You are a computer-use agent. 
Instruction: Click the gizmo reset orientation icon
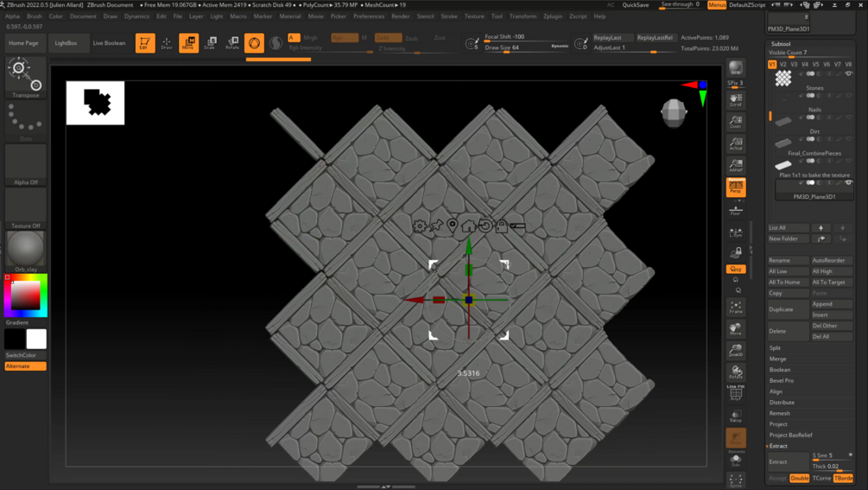[x=485, y=226]
